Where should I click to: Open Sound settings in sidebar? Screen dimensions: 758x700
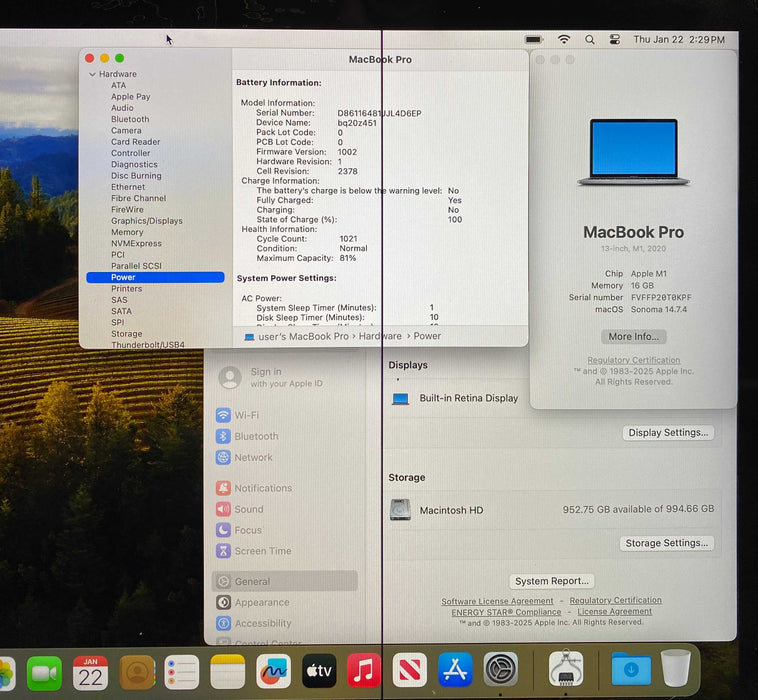240,510
